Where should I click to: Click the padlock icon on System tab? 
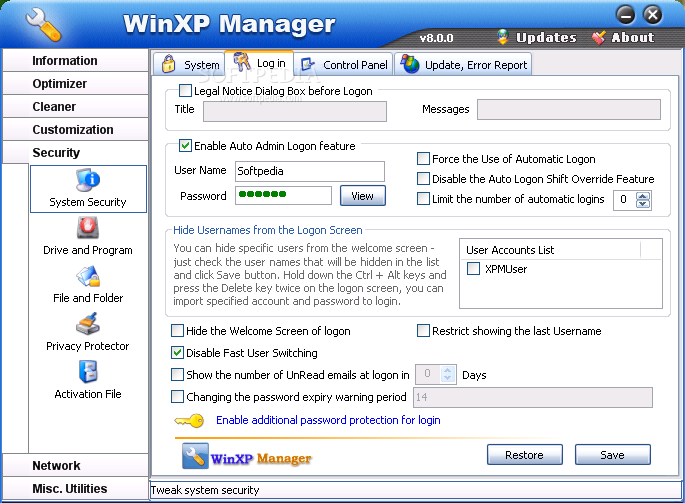click(x=168, y=64)
